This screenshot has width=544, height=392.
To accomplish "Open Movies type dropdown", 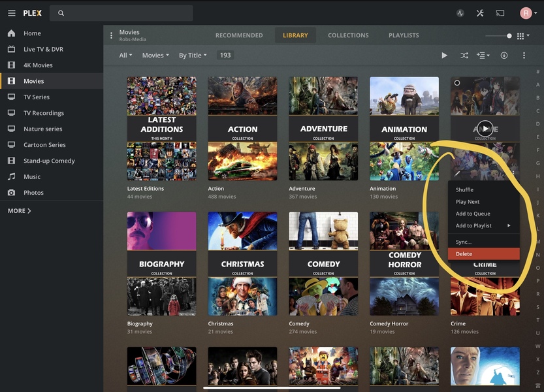I will 155,55.
